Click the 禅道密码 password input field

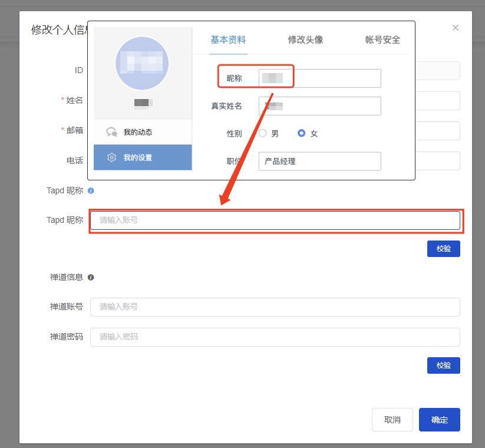275,337
